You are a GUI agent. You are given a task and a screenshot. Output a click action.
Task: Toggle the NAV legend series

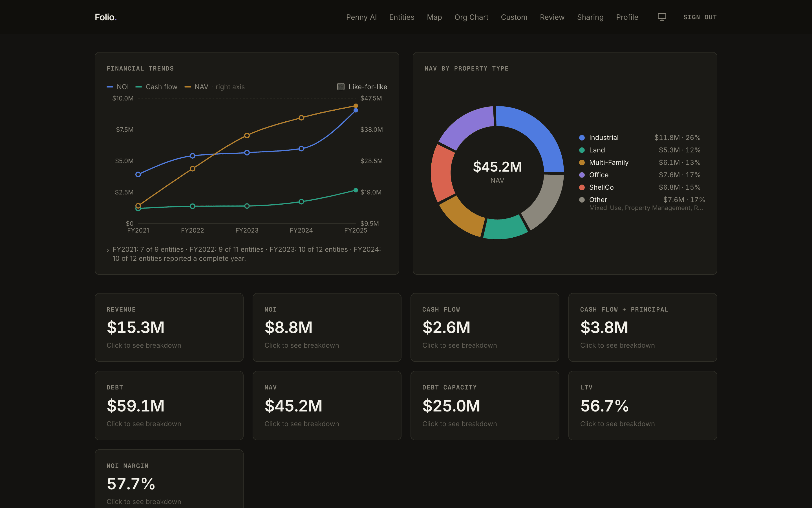coord(197,87)
